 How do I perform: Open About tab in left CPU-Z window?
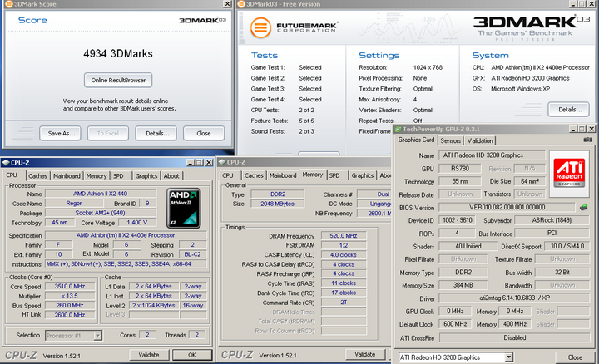[171, 176]
